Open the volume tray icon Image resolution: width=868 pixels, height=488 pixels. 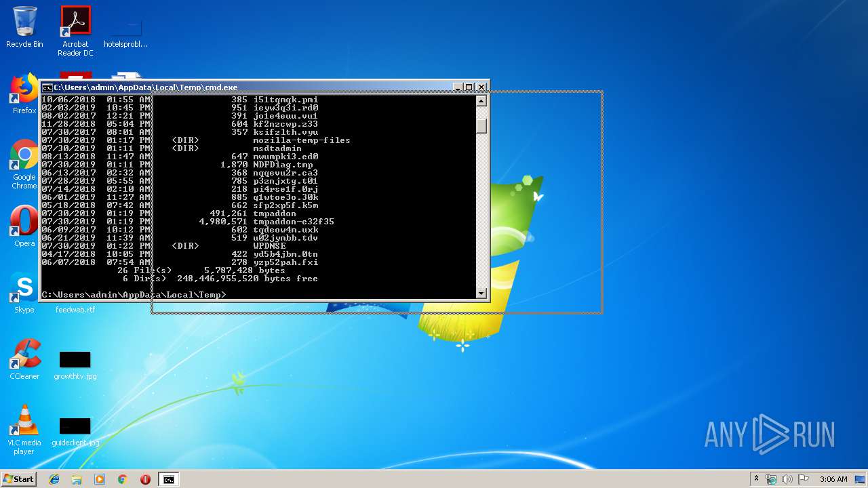[787, 479]
